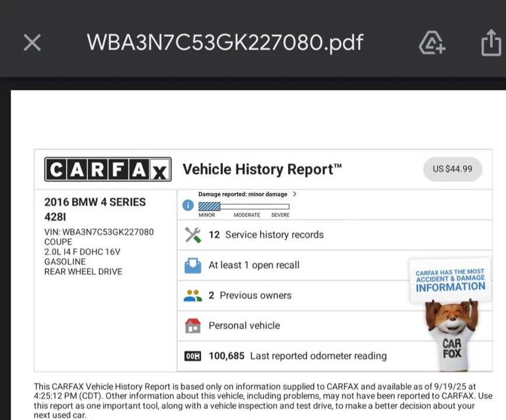
Task: Select the 428I model text
Action: tap(55, 216)
